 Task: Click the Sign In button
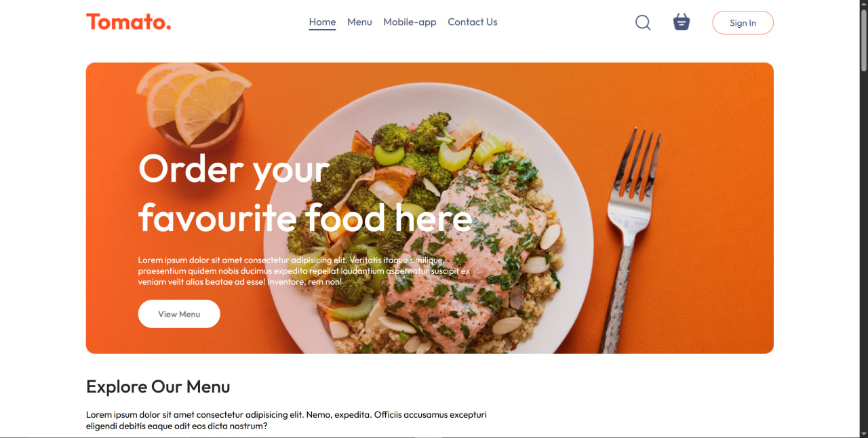[x=743, y=22]
